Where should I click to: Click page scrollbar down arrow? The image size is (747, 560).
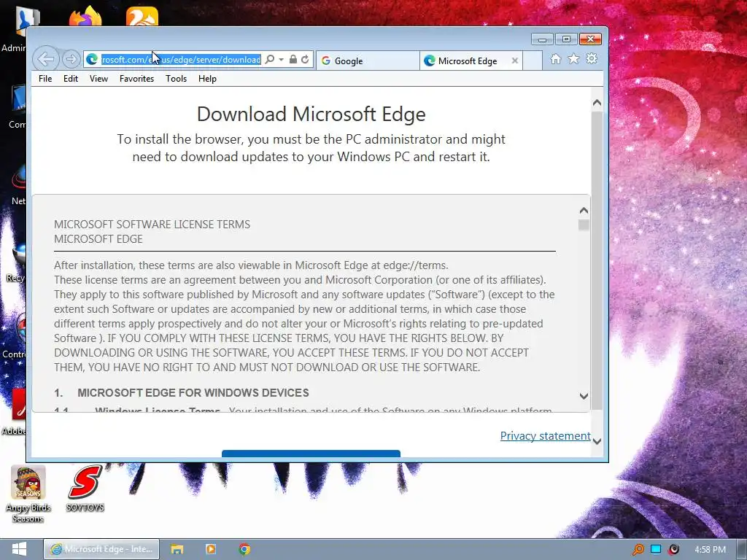pos(597,441)
